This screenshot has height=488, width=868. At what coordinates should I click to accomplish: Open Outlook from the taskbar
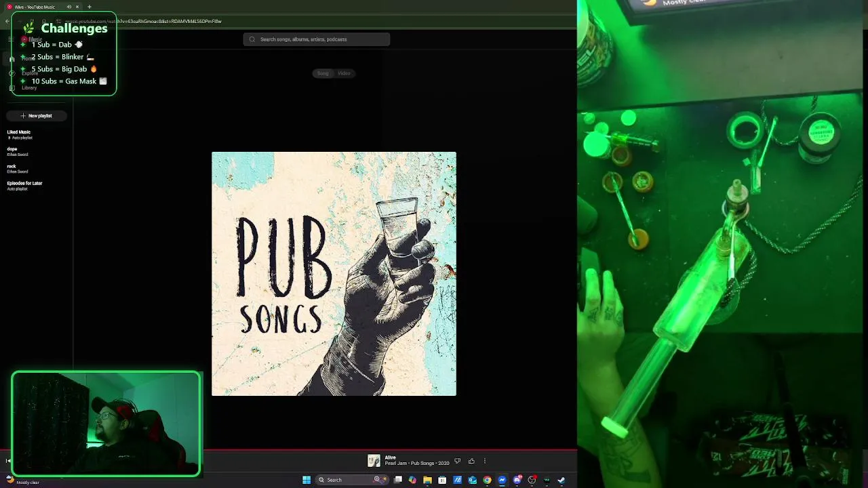(x=472, y=480)
